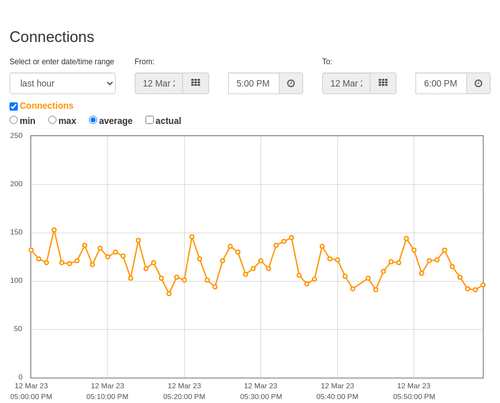Screen dimensions: 500x403
Task: Open the To time clock picker icon
Action: [478, 83]
